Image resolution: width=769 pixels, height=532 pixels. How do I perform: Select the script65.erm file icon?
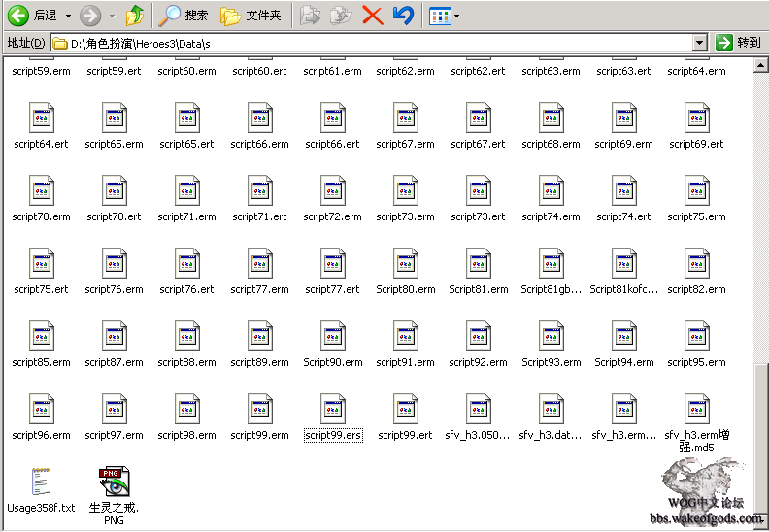114,117
